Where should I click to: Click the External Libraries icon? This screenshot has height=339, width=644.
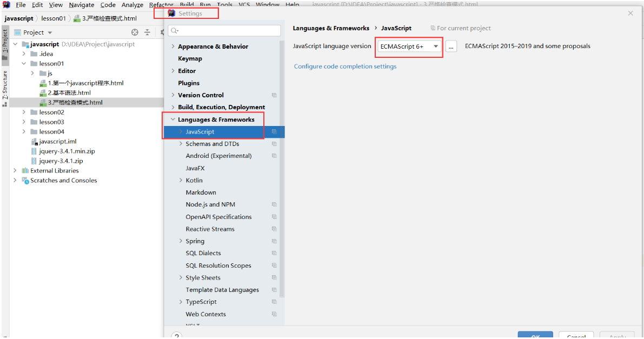pos(25,170)
